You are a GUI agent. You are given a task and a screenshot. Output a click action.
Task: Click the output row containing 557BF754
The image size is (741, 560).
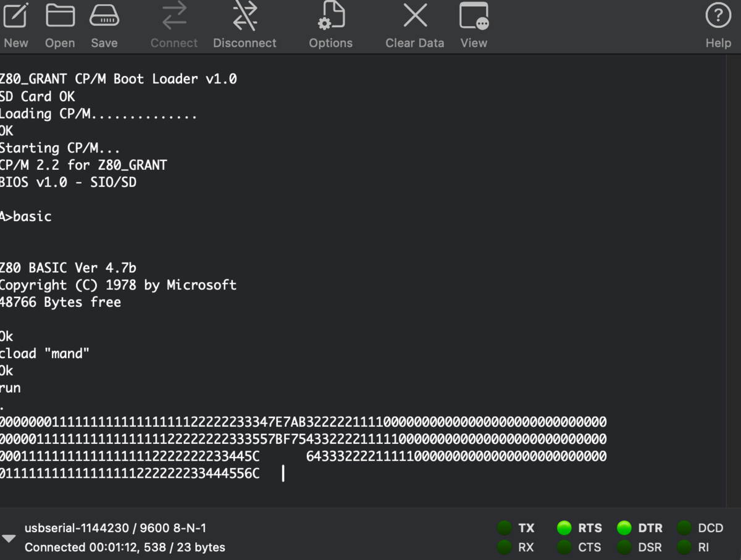coord(303,440)
